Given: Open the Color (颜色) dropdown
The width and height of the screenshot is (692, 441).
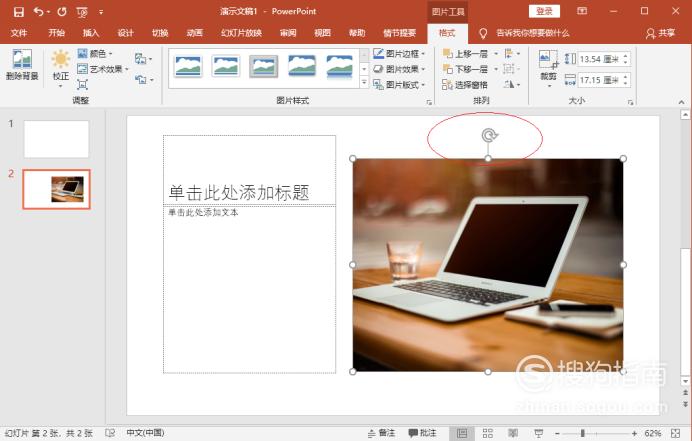Looking at the screenshot, I should [x=95, y=53].
